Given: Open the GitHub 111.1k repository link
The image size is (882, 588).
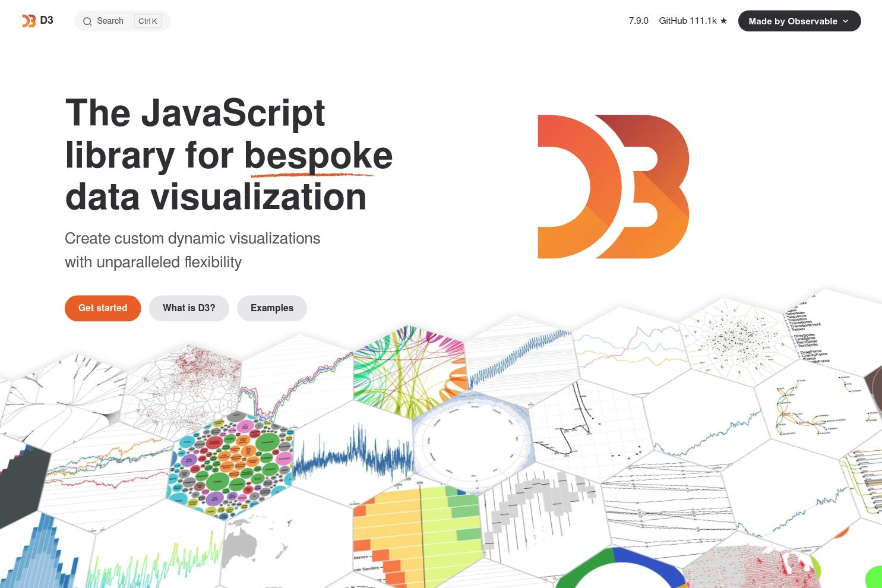Looking at the screenshot, I should point(687,20).
